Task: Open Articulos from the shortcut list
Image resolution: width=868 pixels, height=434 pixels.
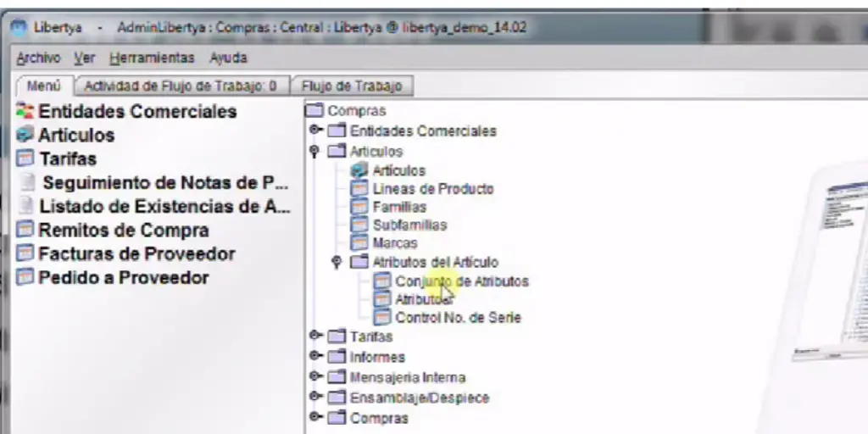Action: click(76, 135)
